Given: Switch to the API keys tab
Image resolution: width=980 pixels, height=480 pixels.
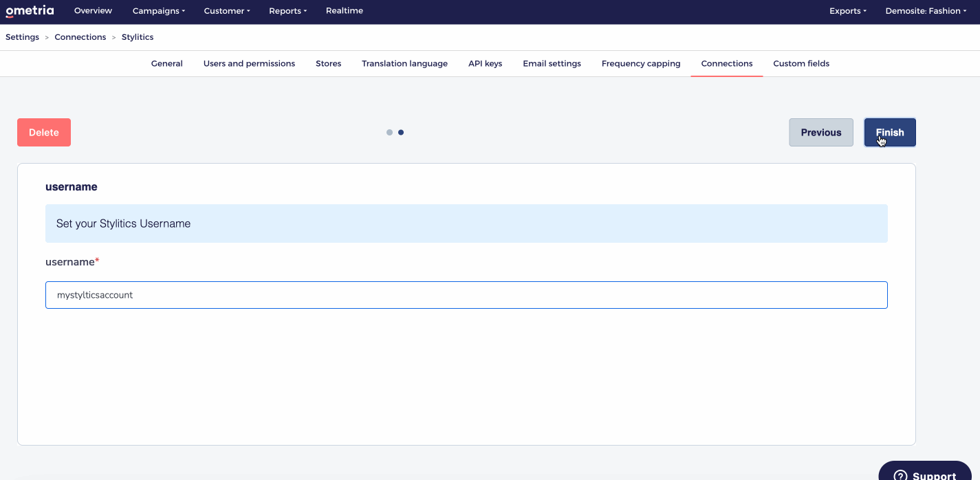Looking at the screenshot, I should 486,63.
